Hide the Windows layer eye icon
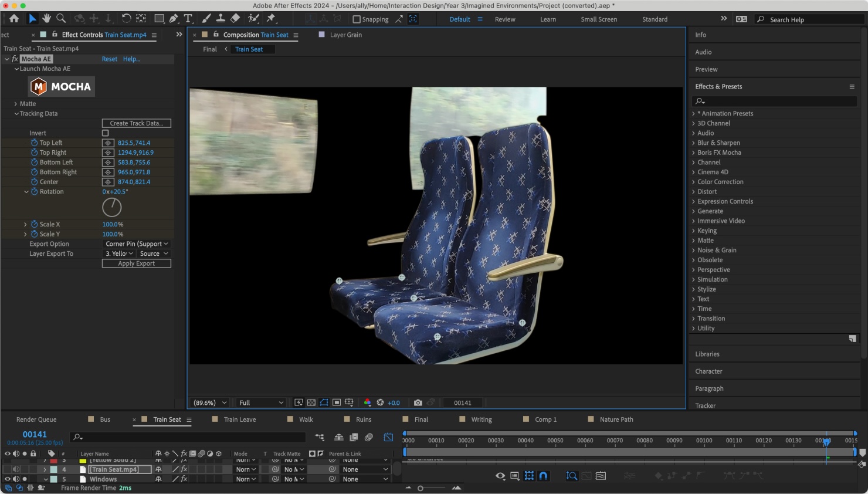 point(7,479)
